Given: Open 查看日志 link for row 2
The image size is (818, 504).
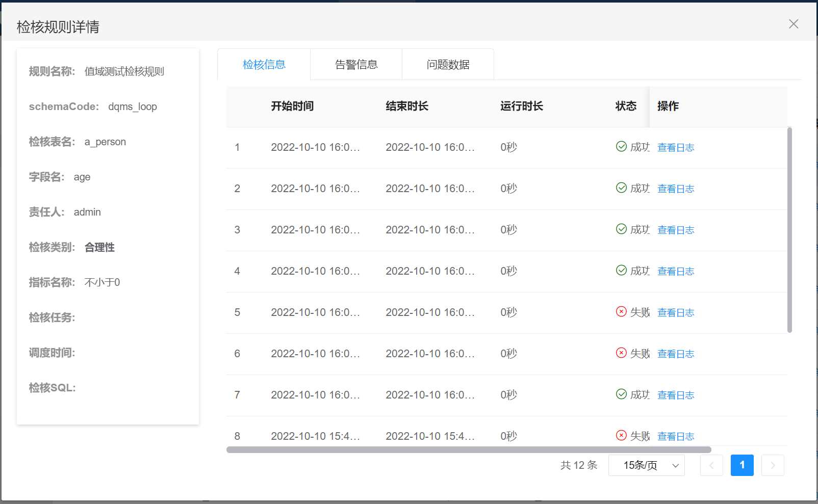Looking at the screenshot, I should pos(675,189).
